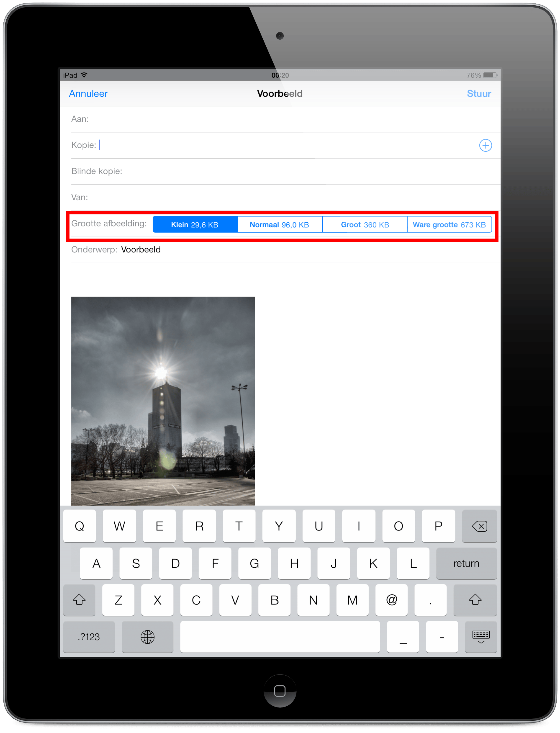Select Normaal 96,0 KB image size

tap(280, 225)
